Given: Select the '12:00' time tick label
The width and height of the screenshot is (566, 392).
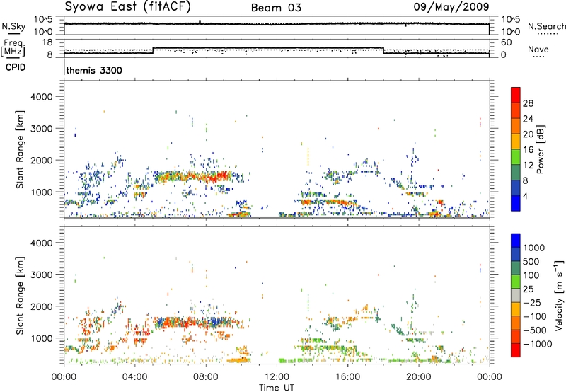Looking at the screenshot, I should click(277, 377).
